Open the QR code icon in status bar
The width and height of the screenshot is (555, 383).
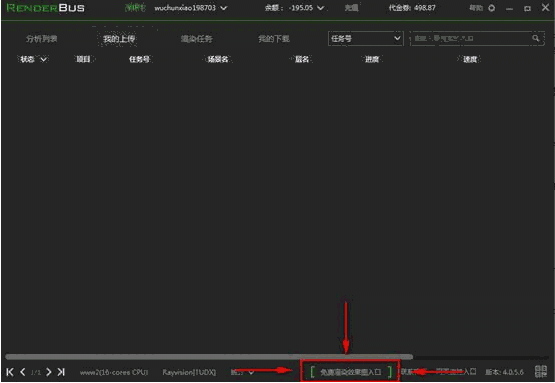[541, 372]
